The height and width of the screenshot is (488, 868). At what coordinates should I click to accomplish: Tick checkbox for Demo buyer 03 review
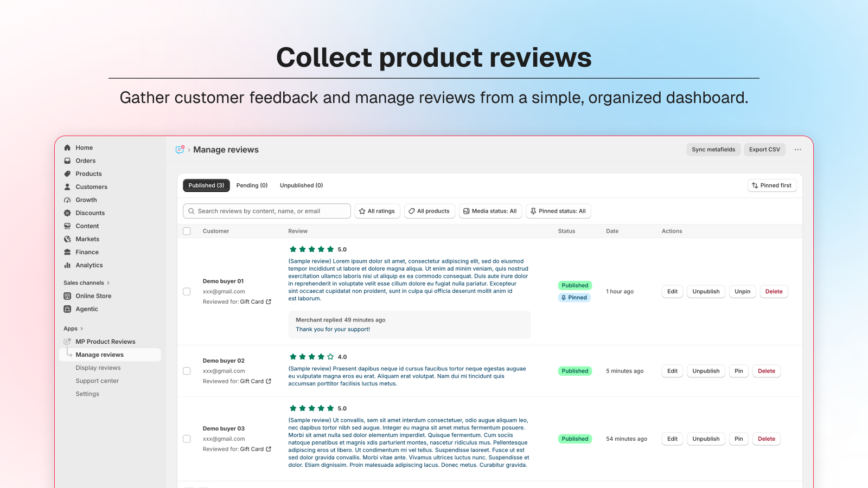pos(187,439)
